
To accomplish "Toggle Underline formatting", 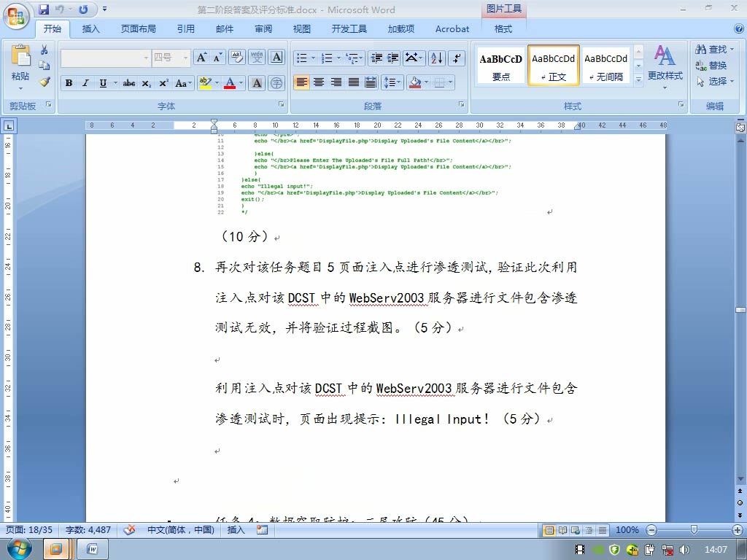I will tap(102, 83).
